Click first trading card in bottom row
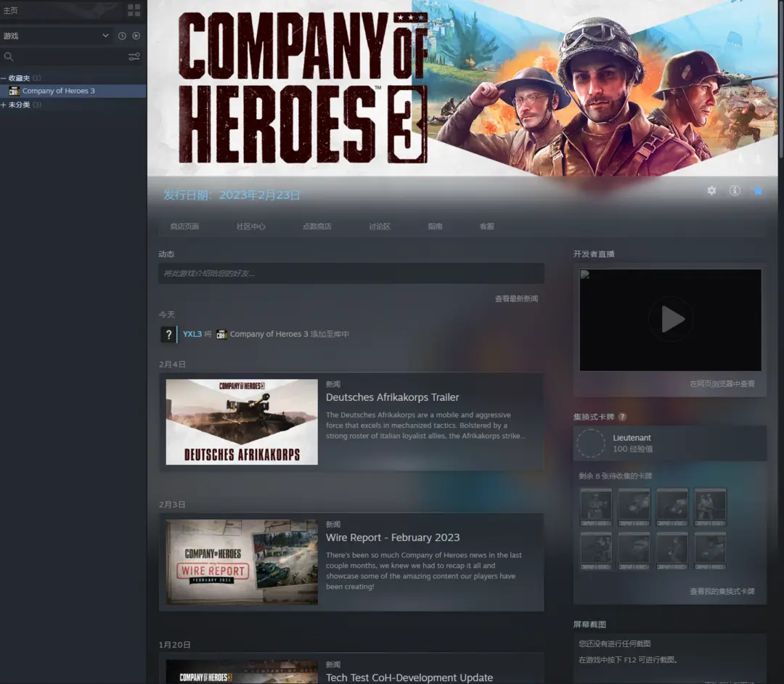Screen dimensions: 784x684 [x=595, y=551]
